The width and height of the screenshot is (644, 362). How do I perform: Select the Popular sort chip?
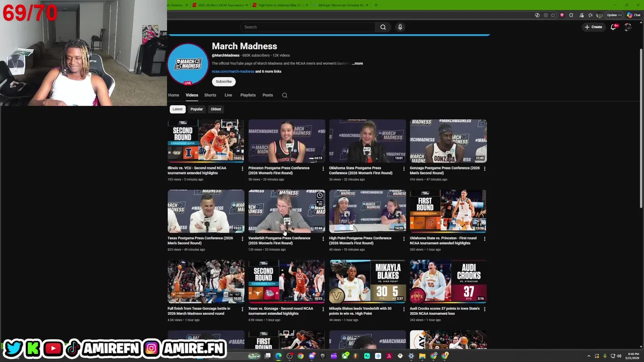[197, 109]
